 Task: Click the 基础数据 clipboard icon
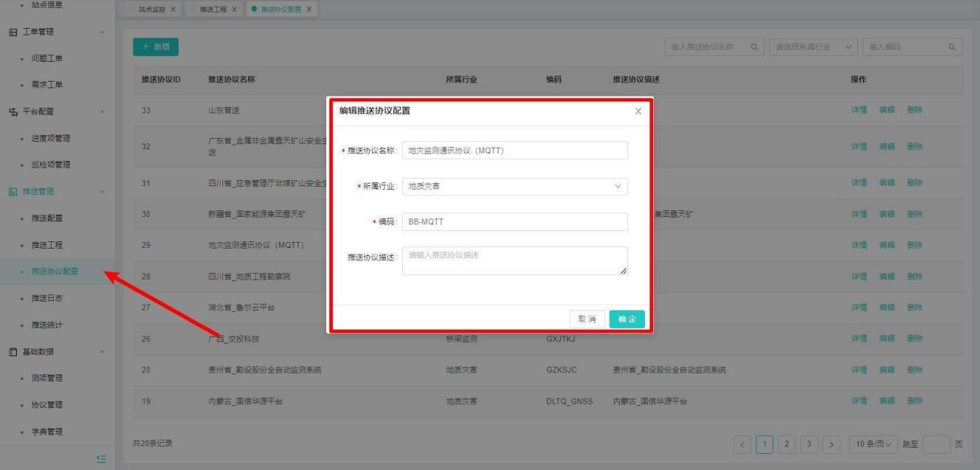13,352
